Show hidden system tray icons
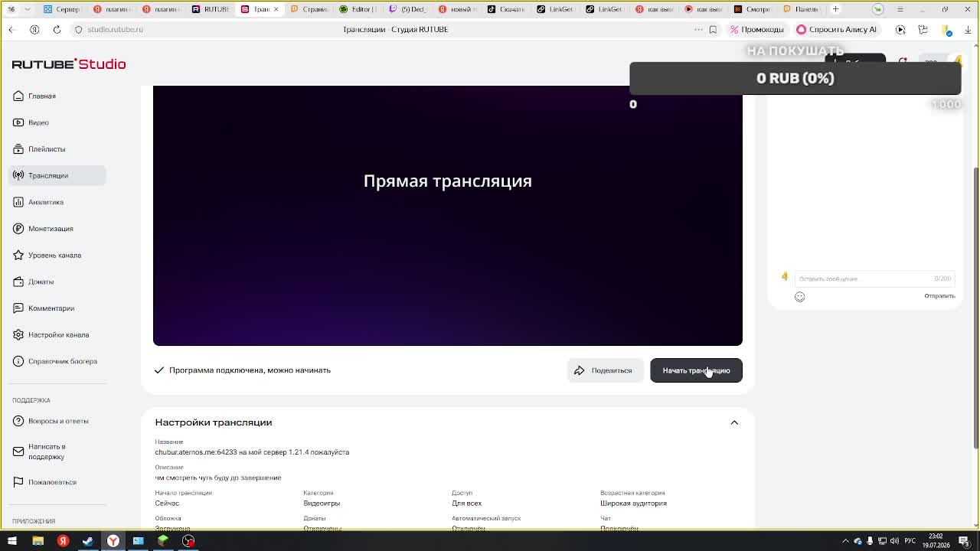Screen dimensions: 980x551 click(x=845, y=541)
